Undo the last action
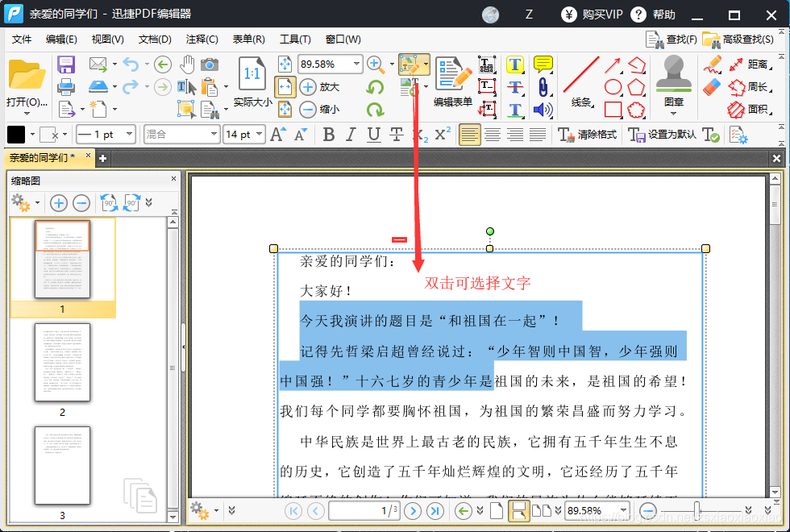The height and width of the screenshot is (532, 790). (x=131, y=64)
